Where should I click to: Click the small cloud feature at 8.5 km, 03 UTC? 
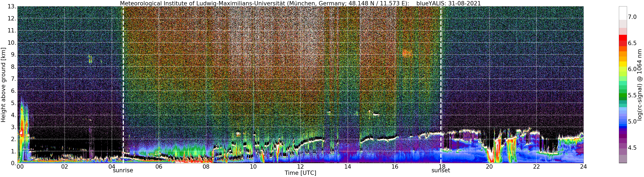coord(90,59)
